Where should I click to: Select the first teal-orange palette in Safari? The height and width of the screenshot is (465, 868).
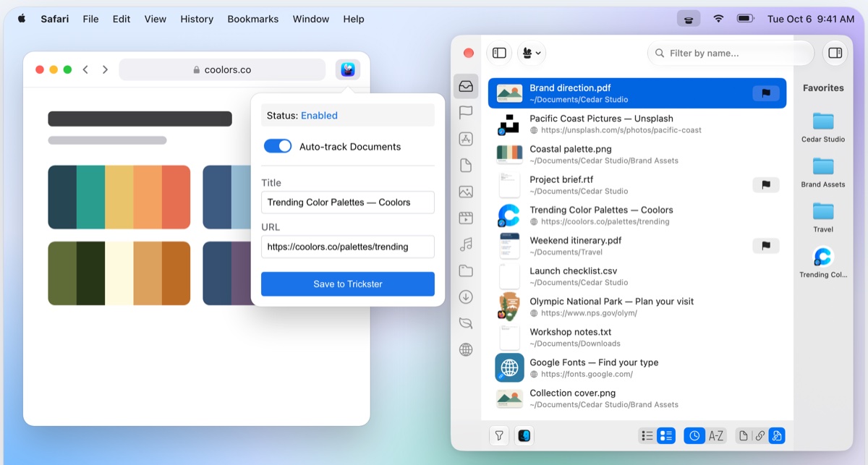[119, 197]
